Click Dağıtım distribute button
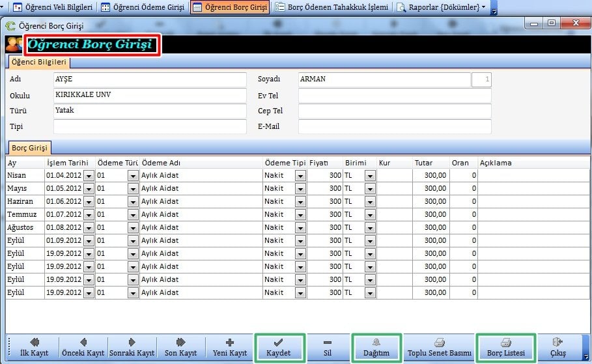This screenshot has height=364, width=592. [x=376, y=347]
